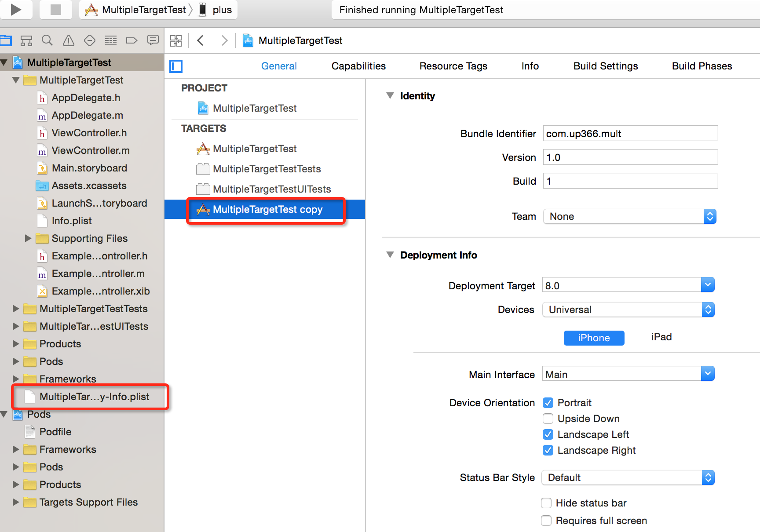Viewport: 760px width, 532px height.
Task: Select the MultipleTargetTest app target
Action: tap(255, 149)
